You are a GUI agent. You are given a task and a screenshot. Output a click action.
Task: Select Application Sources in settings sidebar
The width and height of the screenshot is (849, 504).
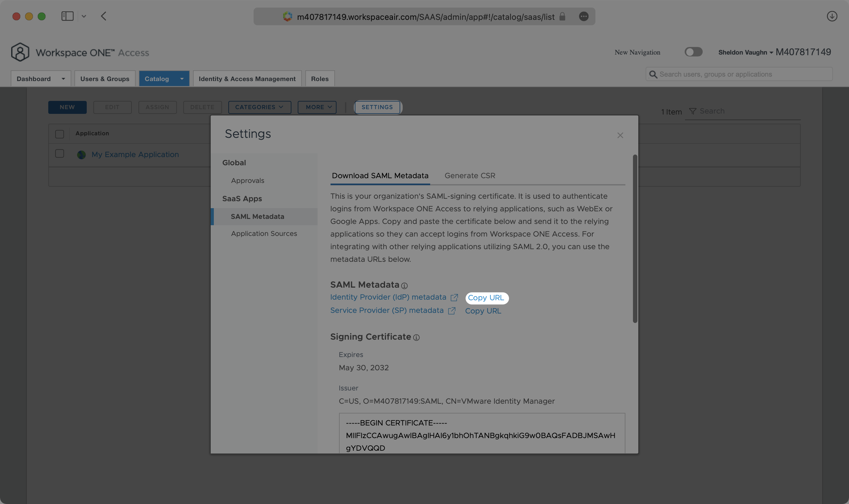[264, 234]
